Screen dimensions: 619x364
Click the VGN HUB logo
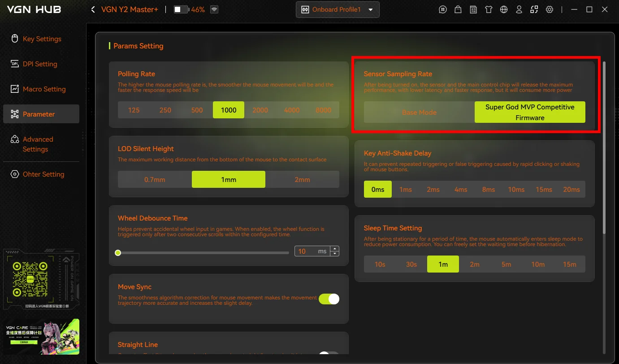(x=34, y=9)
